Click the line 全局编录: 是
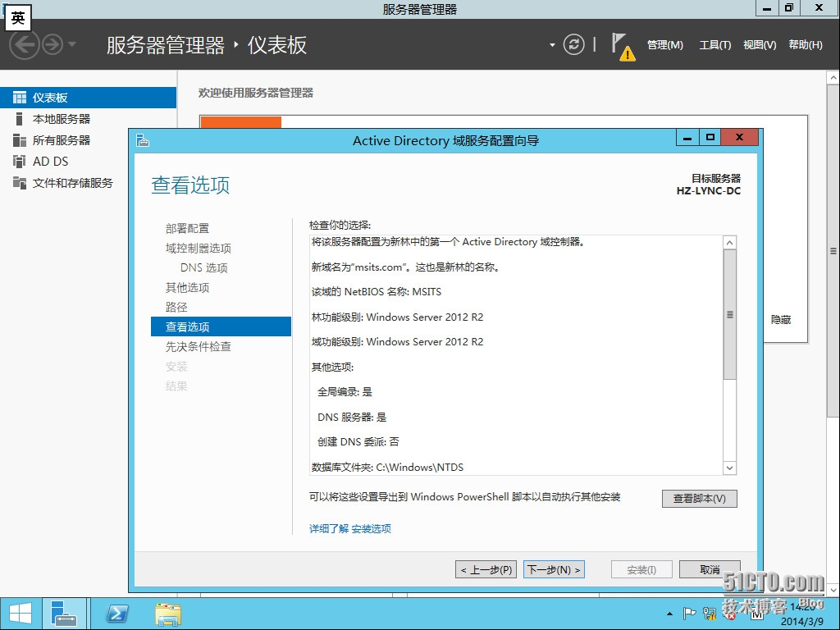The image size is (840, 630). [x=345, y=392]
